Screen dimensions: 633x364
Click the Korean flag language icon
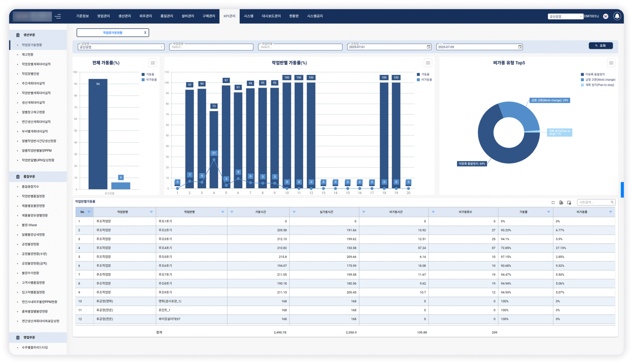click(x=606, y=16)
